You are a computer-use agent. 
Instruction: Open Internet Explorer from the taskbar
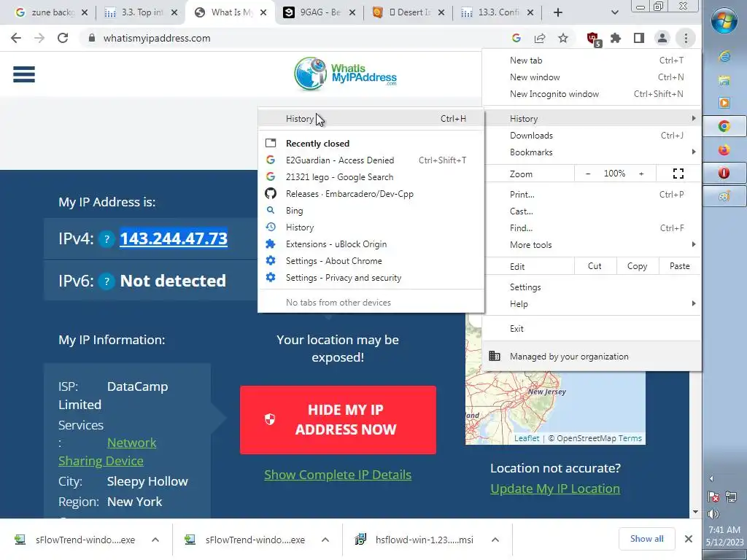pyautogui.click(x=724, y=57)
